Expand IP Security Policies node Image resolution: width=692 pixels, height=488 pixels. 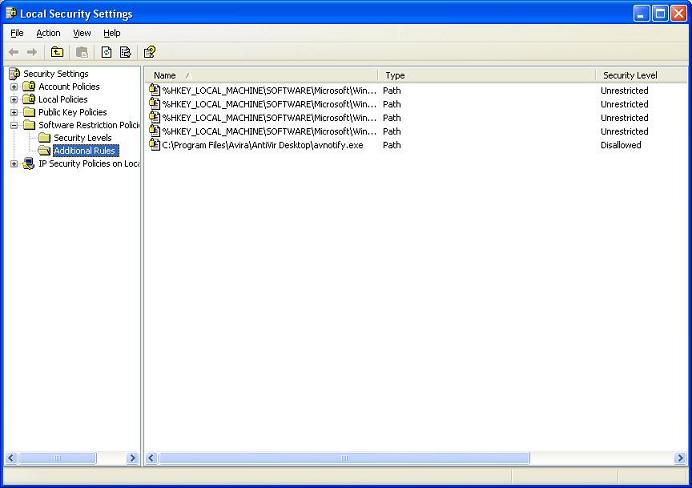point(14,164)
